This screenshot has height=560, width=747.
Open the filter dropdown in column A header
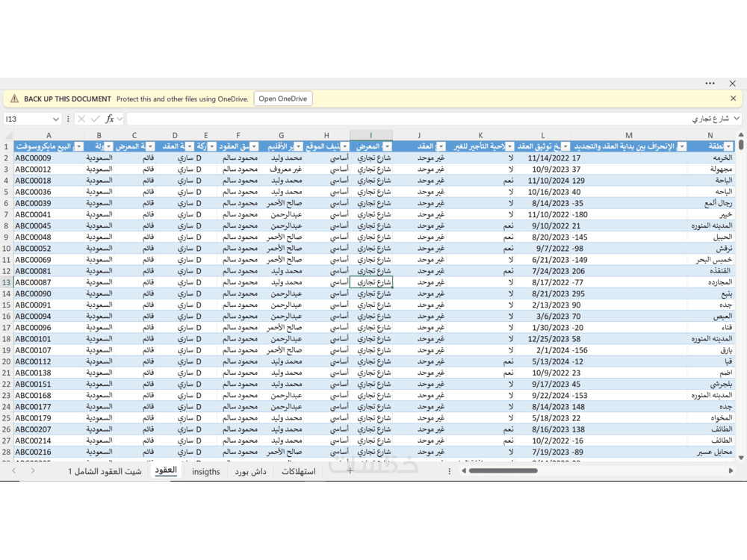pyautogui.click(x=79, y=146)
